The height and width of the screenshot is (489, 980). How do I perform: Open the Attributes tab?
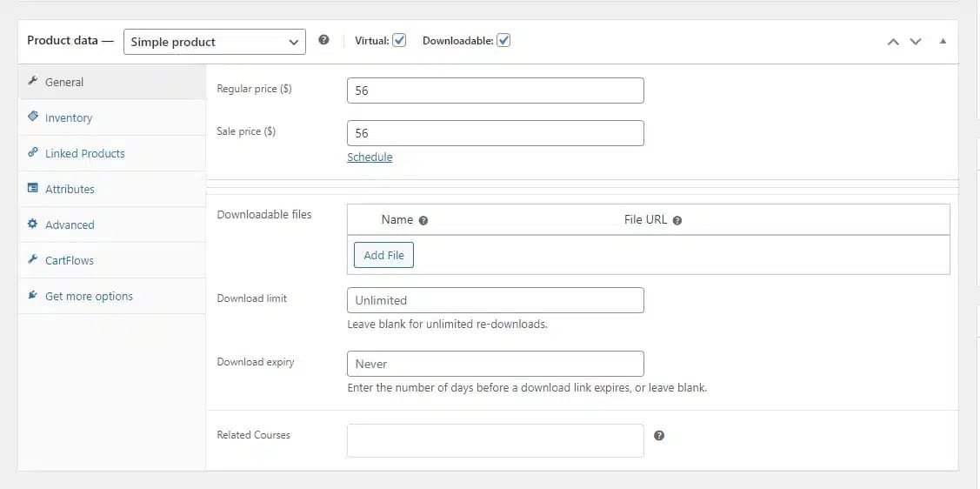[112, 189]
